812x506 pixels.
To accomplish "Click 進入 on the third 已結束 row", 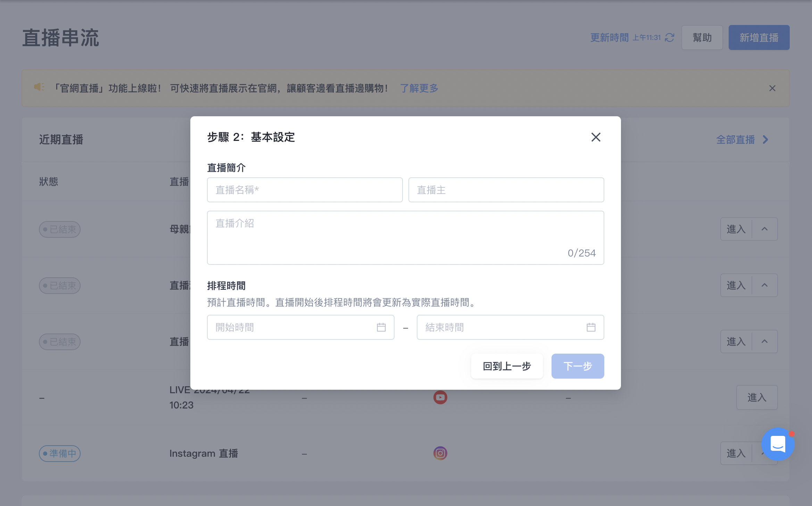I will click(x=736, y=341).
